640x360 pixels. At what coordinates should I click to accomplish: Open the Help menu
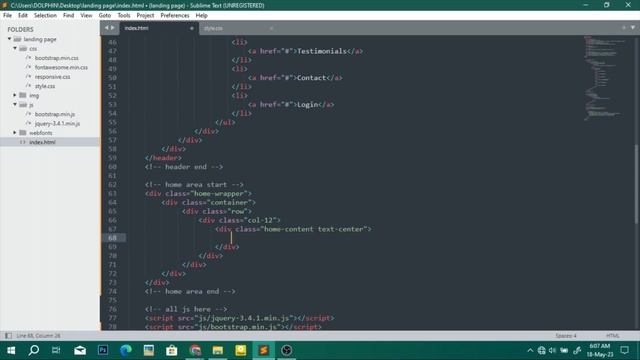coord(202,16)
